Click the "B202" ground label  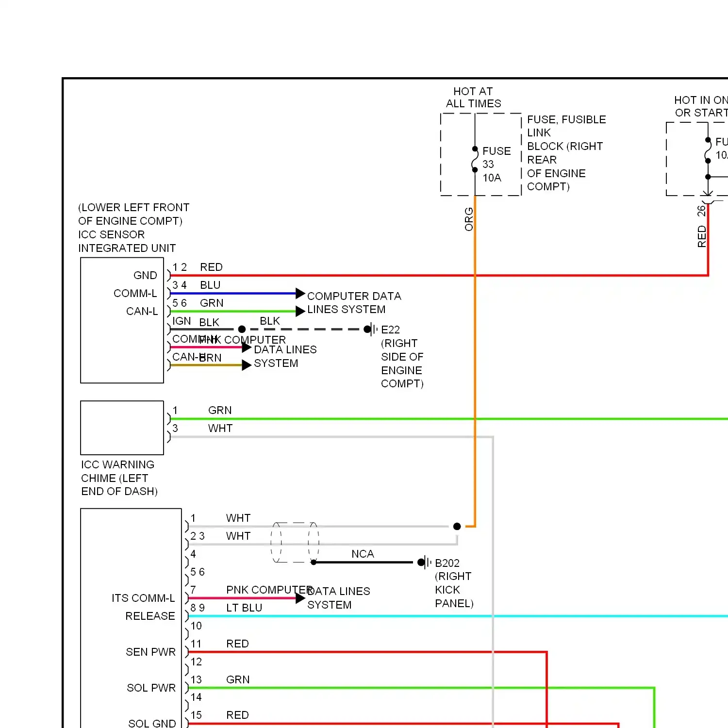coord(447,563)
